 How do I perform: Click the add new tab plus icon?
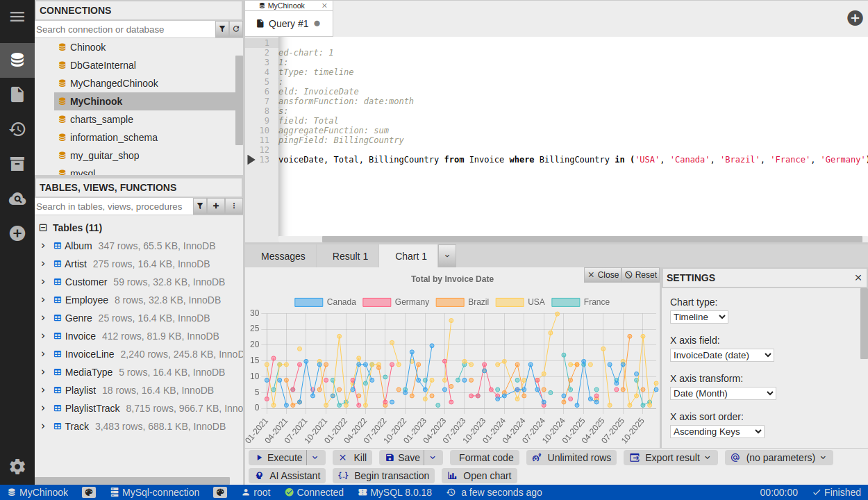855,18
